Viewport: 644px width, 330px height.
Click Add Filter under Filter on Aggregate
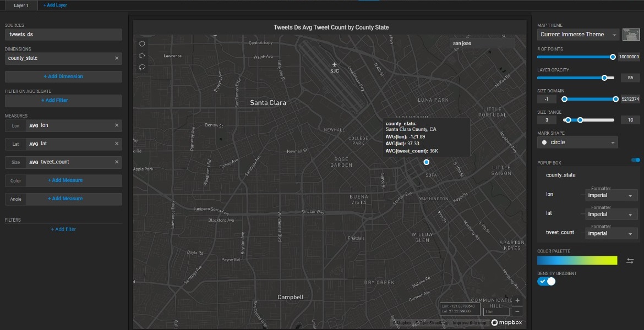click(x=63, y=101)
